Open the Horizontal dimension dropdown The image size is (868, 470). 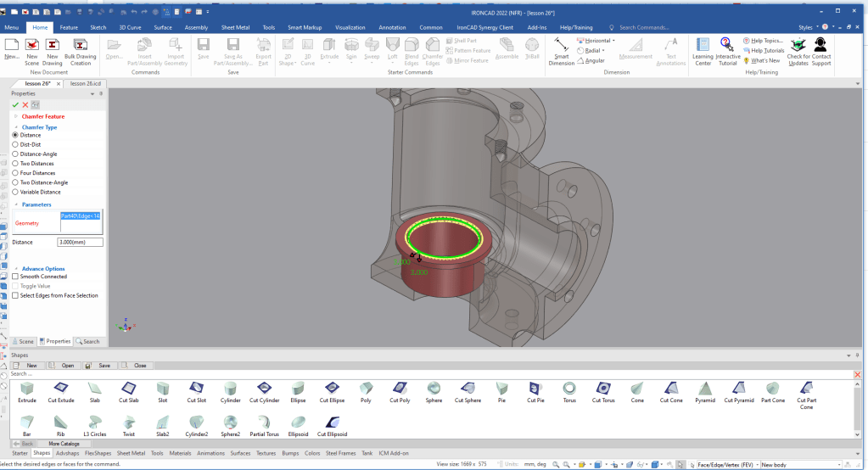click(x=615, y=41)
